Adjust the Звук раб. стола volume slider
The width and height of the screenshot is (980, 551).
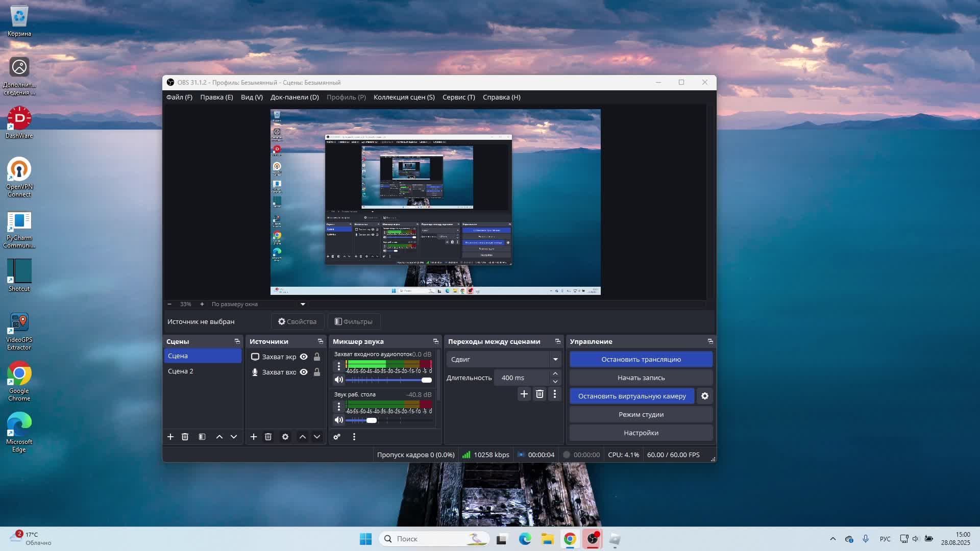372,420
